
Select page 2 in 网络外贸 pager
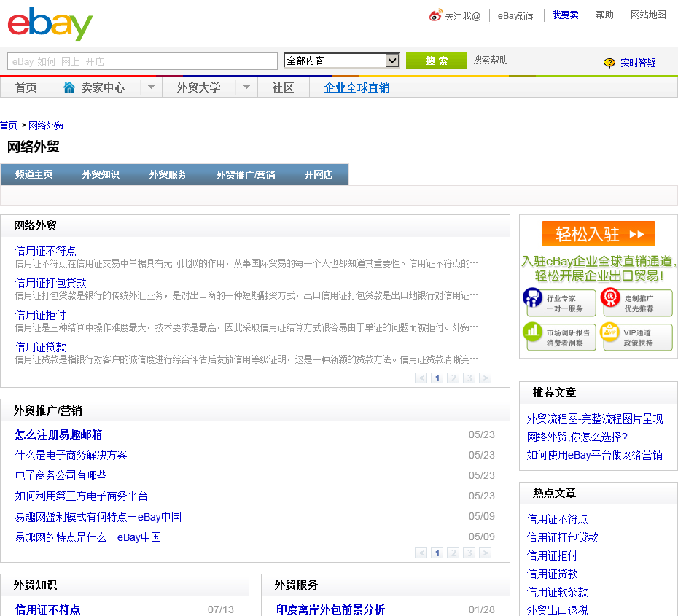pos(453,378)
